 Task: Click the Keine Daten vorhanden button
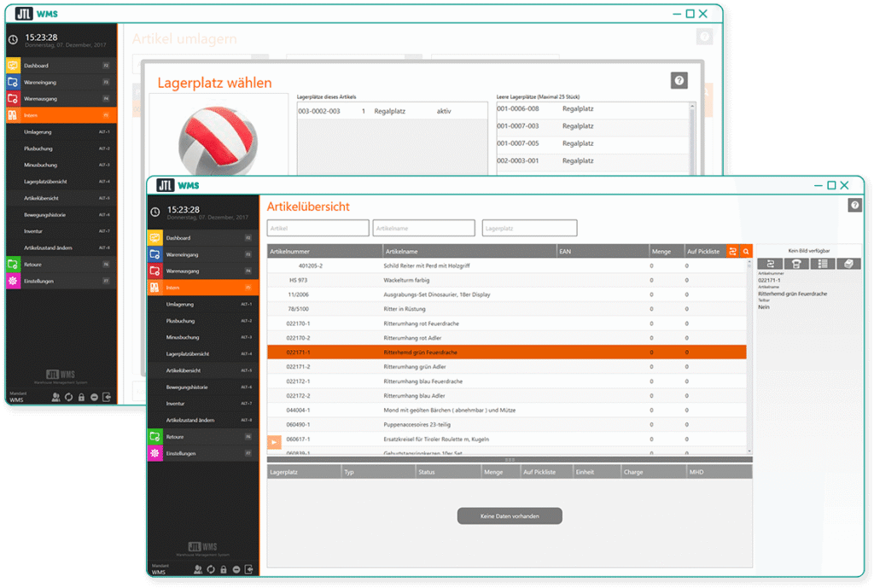coord(510,515)
